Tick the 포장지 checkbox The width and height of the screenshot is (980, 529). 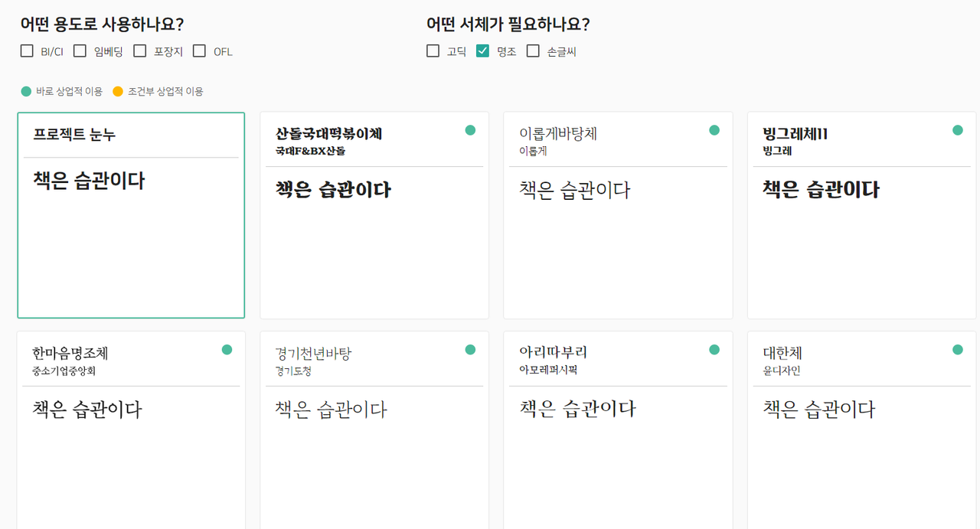pyautogui.click(x=139, y=51)
